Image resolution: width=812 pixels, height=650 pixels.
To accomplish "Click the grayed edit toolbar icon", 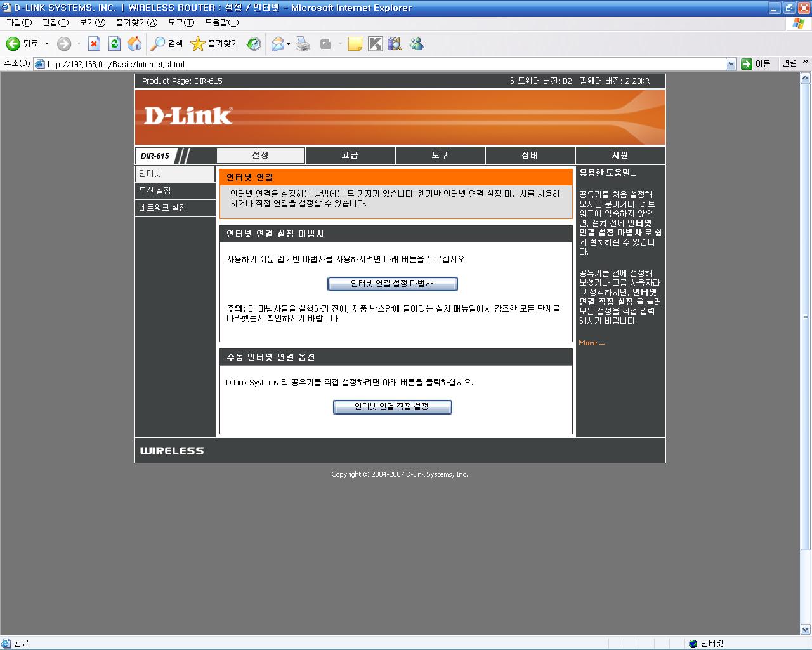I will pos(325,44).
